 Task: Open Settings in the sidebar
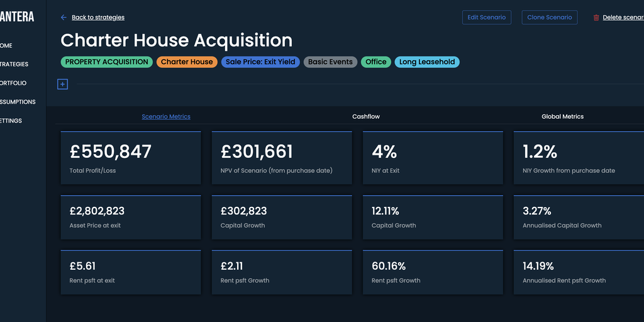point(11,121)
